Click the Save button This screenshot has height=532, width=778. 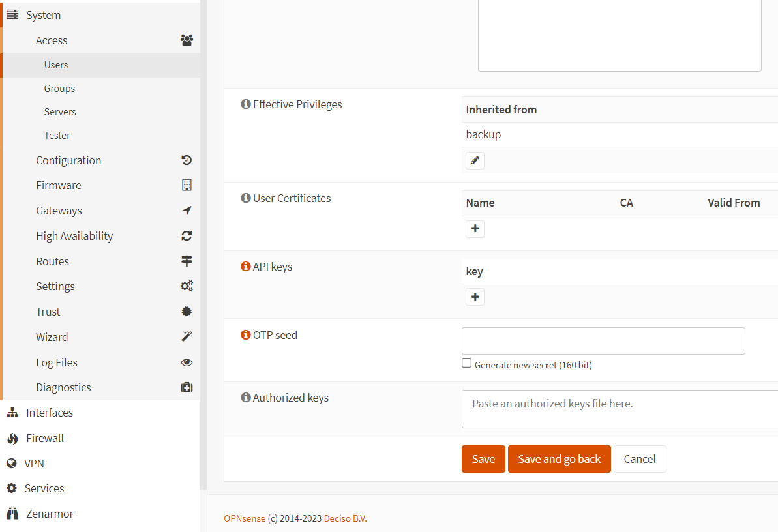click(483, 459)
